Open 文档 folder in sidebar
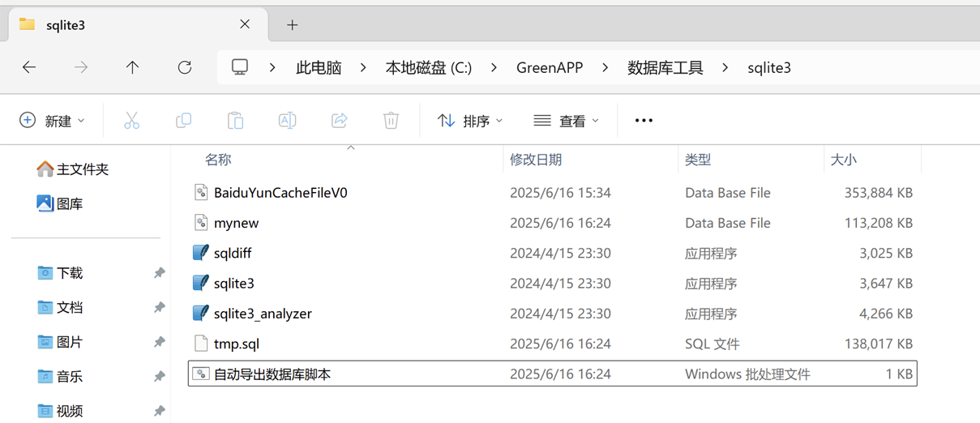Image resolution: width=980 pixels, height=423 pixels. coord(60,307)
